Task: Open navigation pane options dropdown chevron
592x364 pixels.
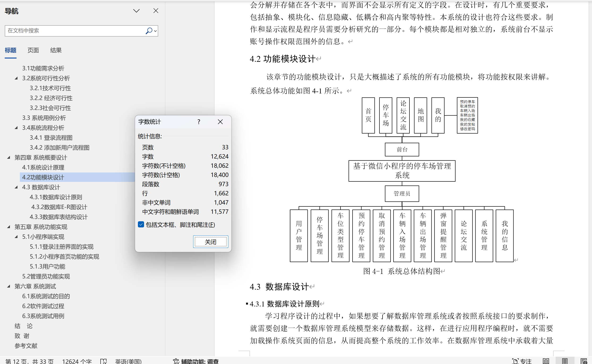Action: coord(136,11)
